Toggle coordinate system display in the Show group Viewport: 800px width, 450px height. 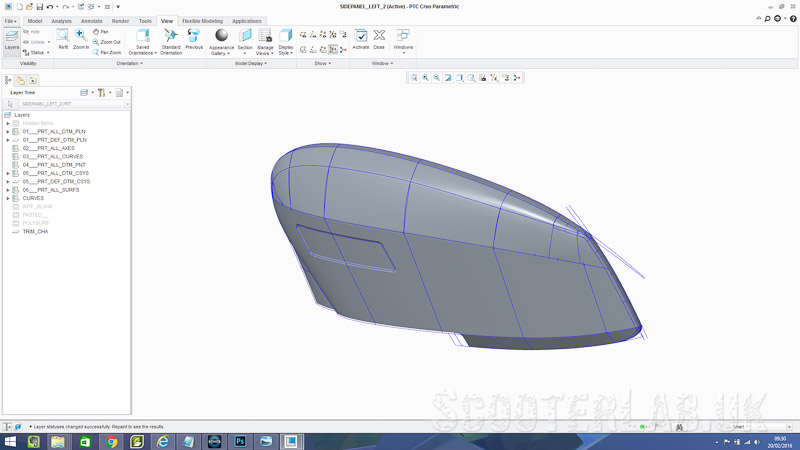tap(333, 35)
